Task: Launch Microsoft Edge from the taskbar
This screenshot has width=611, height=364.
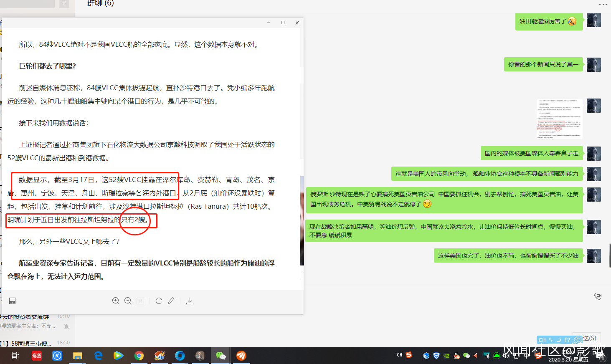Action: click(x=98, y=356)
